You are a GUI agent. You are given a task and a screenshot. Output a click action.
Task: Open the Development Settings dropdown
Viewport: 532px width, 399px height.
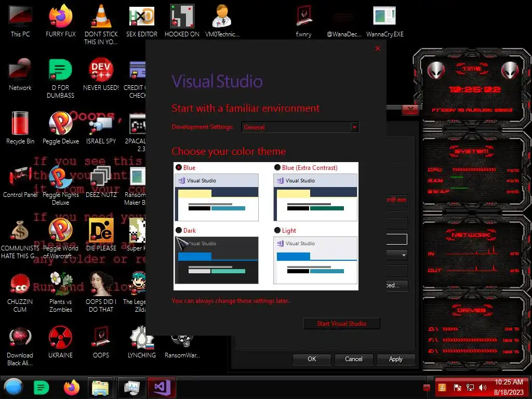300,127
